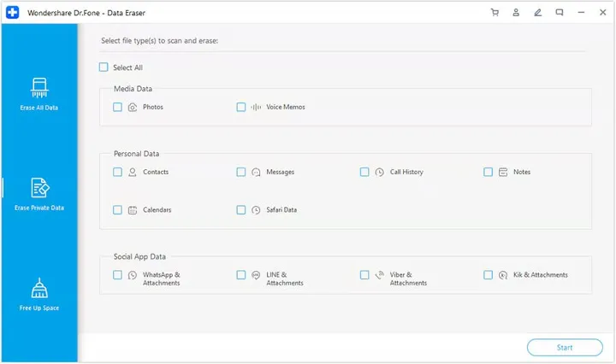Image resolution: width=616 pixels, height=364 pixels.
Task: Click the Personal Data heading
Action: (x=136, y=154)
